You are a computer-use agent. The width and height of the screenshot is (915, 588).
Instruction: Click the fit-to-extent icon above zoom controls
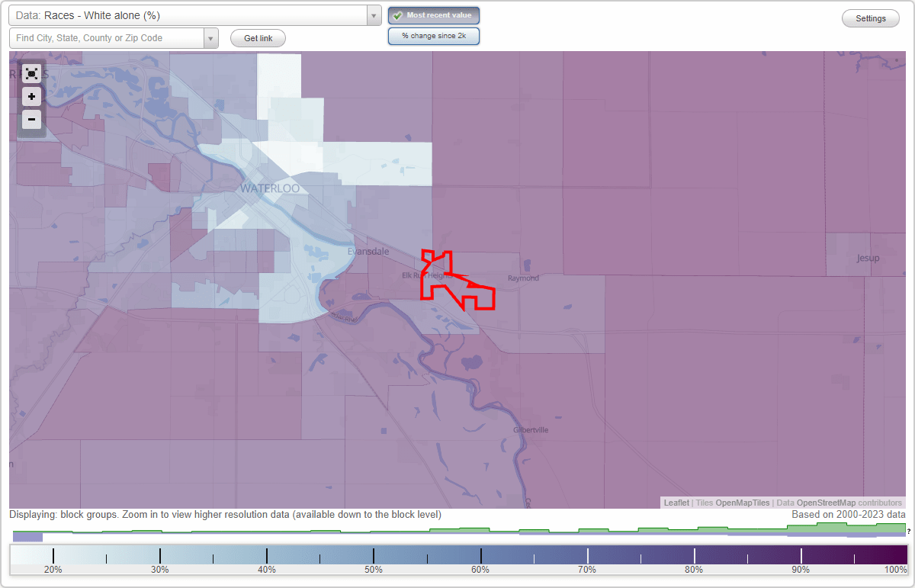click(31, 74)
